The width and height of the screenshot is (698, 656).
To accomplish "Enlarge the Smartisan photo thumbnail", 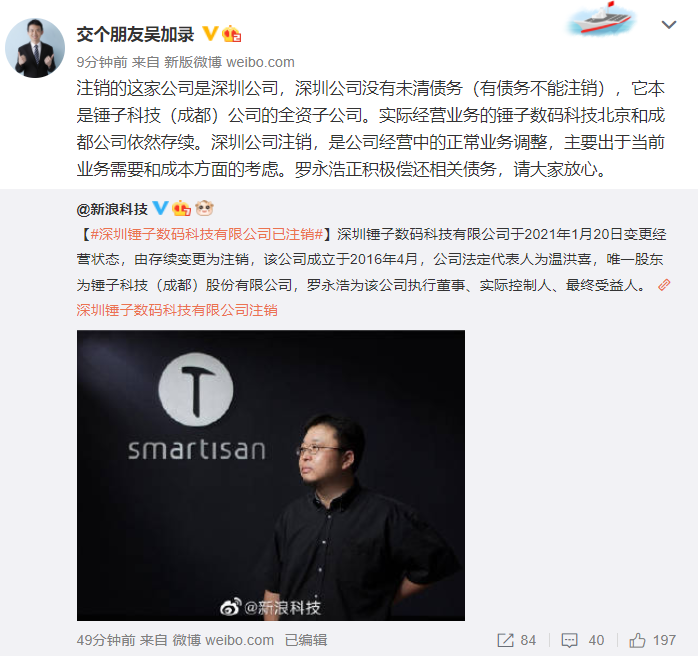I will [271, 475].
